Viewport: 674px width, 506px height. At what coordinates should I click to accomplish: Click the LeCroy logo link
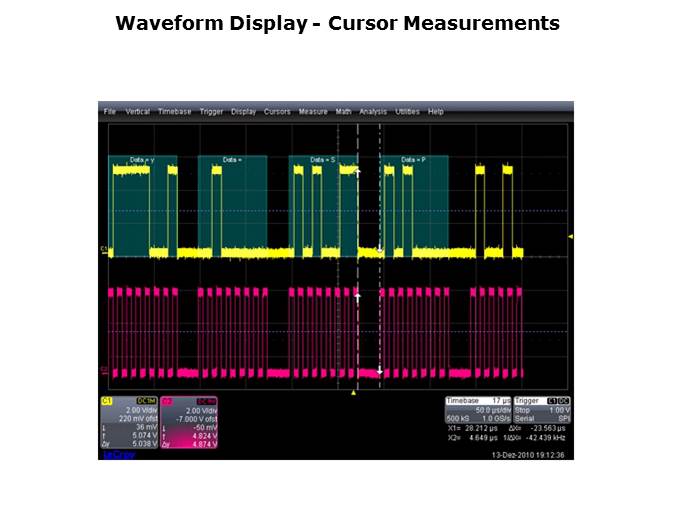point(118,455)
